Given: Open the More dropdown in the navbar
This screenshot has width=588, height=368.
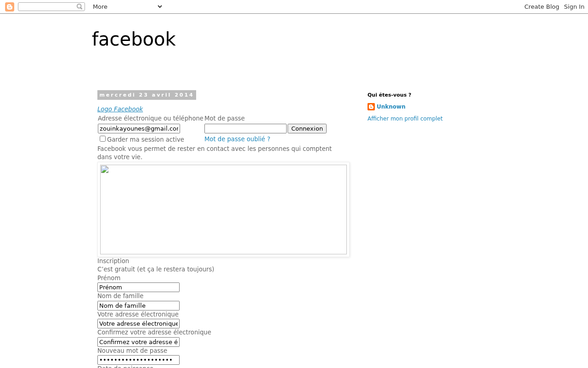Looking at the screenshot, I should pos(127,6).
